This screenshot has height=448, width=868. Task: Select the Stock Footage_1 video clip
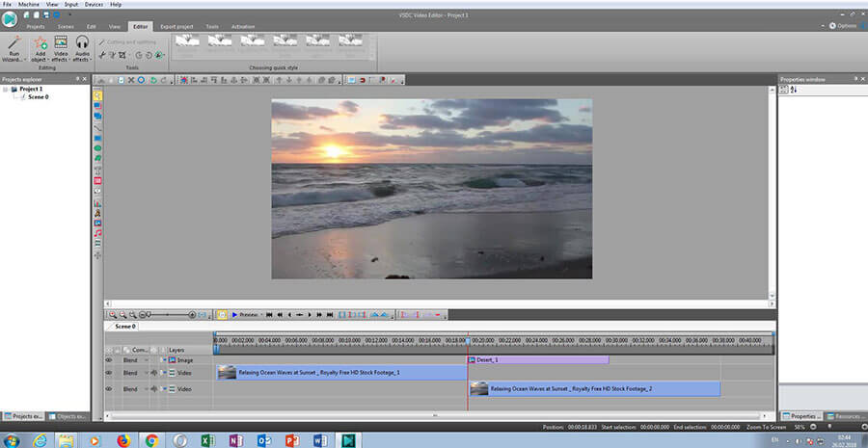tap(341, 373)
